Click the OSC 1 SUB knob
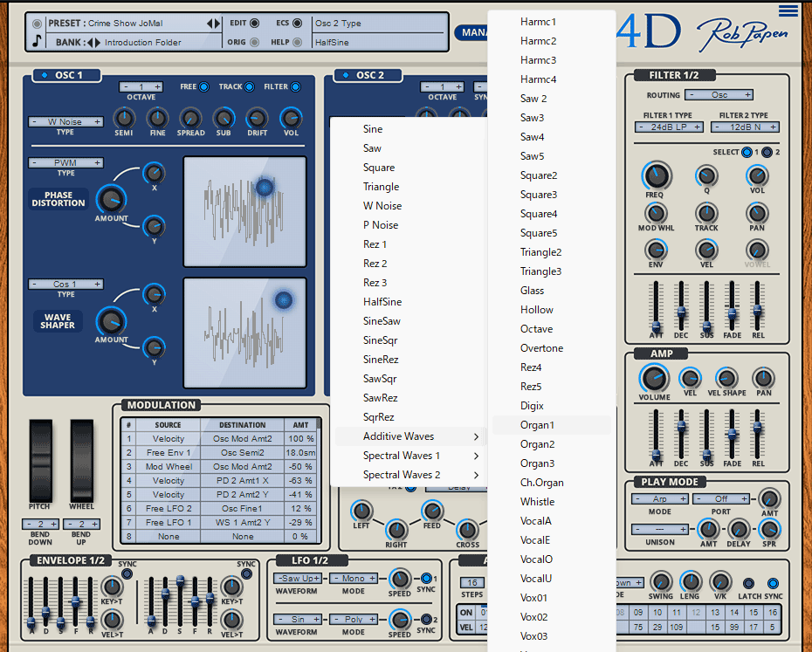This screenshot has width=812, height=652. click(x=224, y=118)
